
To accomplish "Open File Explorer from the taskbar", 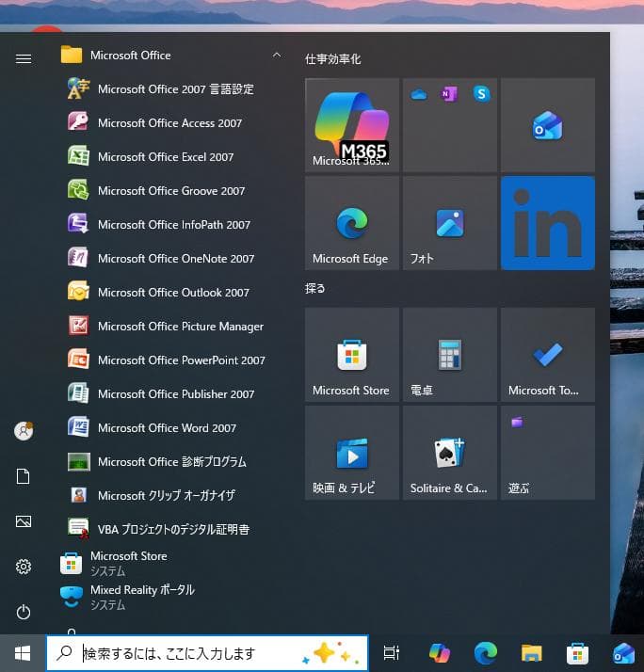I will point(532,653).
